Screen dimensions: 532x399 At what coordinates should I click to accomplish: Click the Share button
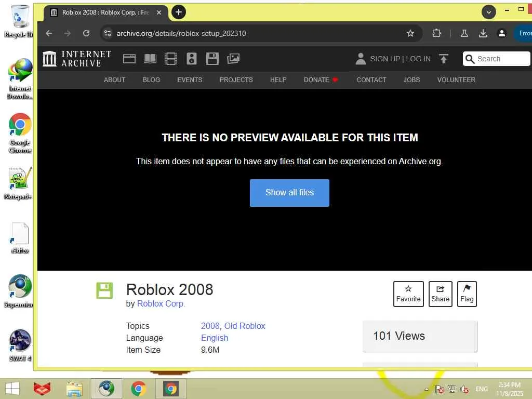pyautogui.click(x=441, y=294)
